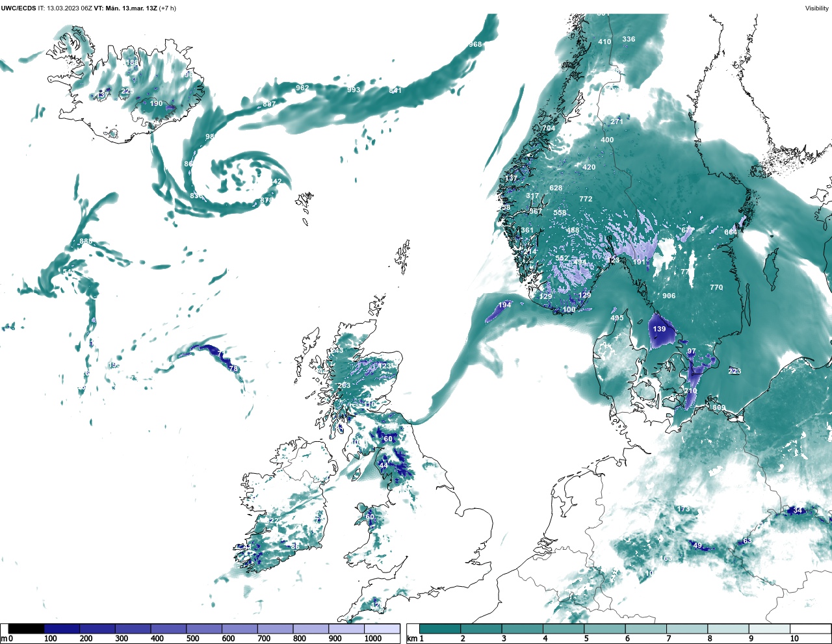Click the '(+7 h)' forecast offset label
This screenshot has height=644, width=832.
[x=168, y=8]
